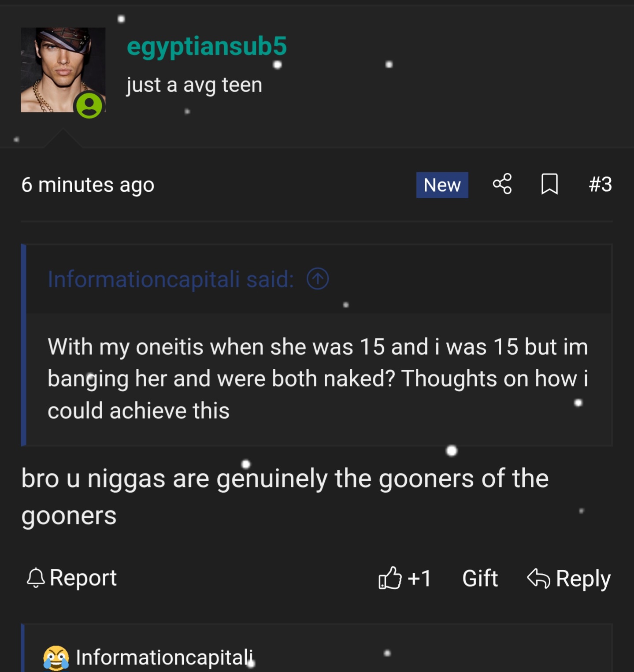This screenshot has width=634, height=672.
Task: Open the egyptiansub5 profile username link
Action: tap(207, 46)
